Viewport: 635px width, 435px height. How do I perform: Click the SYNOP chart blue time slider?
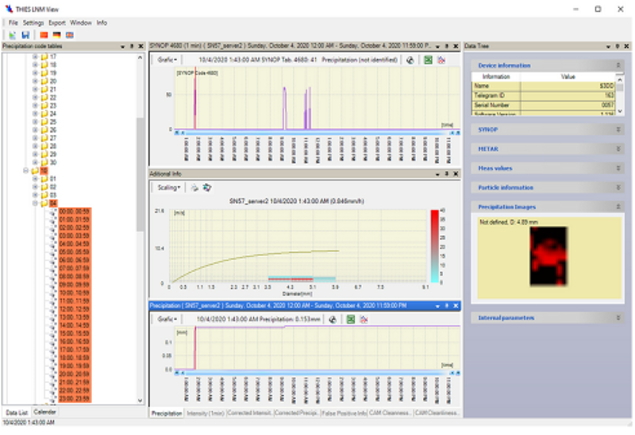click(x=317, y=133)
